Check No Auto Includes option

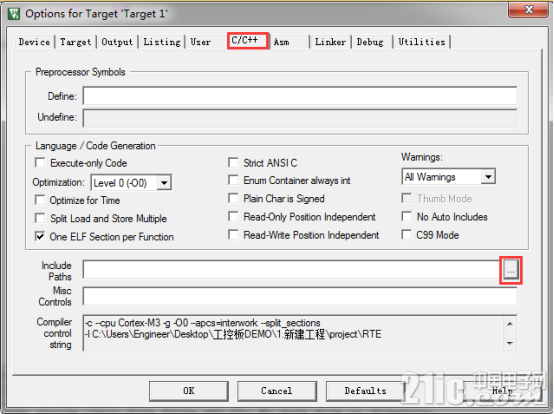pyautogui.click(x=407, y=217)
